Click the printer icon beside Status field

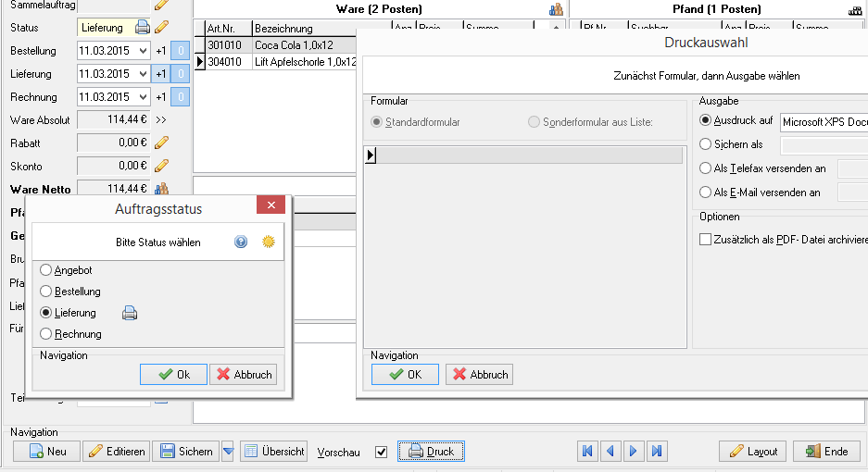143,27
